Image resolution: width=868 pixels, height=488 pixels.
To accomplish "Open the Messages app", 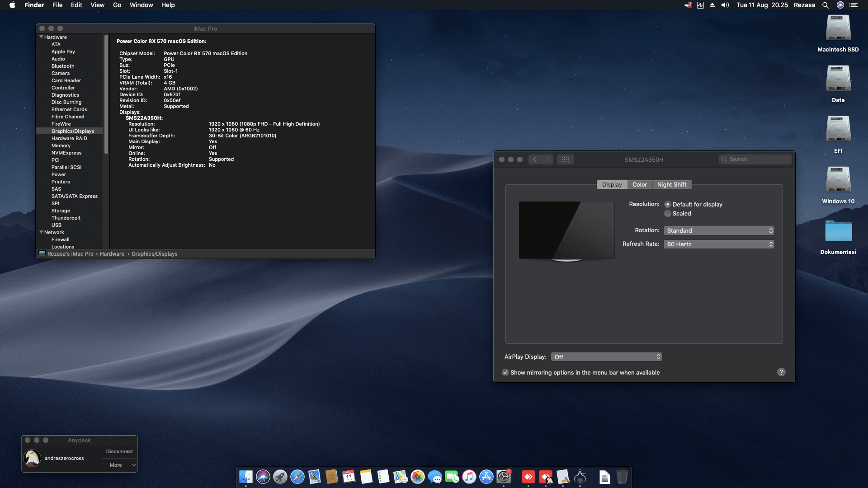I will pyautogui.click(x=435, y=477).
